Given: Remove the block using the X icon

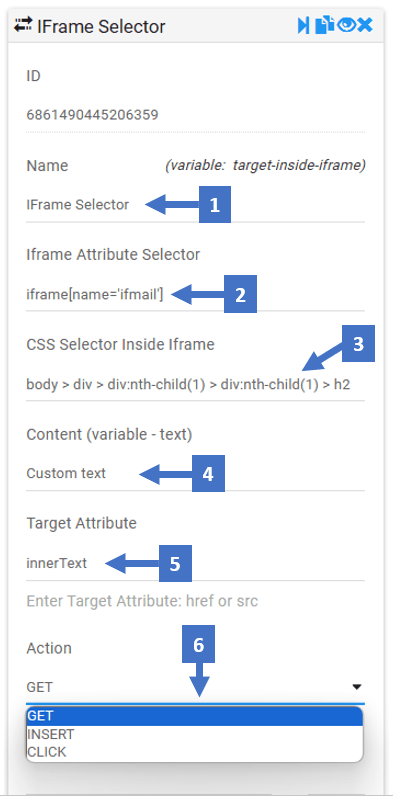Looking at the screenshot, I should [365, 25].
